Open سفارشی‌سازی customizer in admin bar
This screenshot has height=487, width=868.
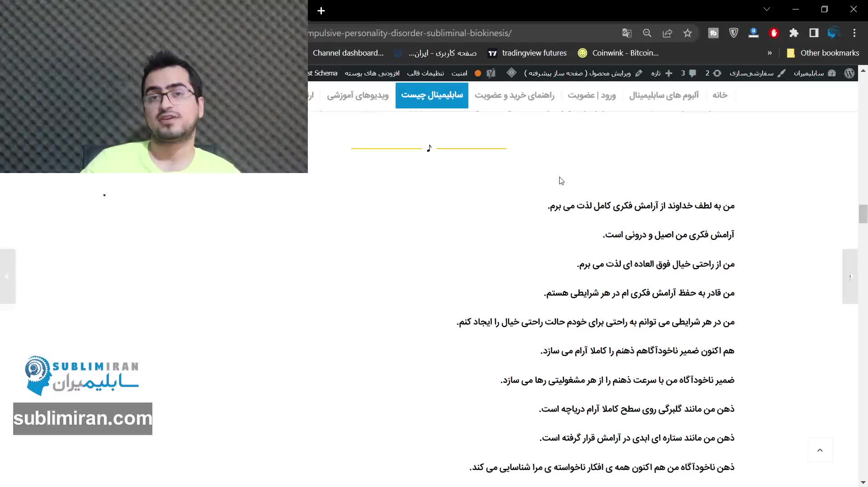pos(758,73)
